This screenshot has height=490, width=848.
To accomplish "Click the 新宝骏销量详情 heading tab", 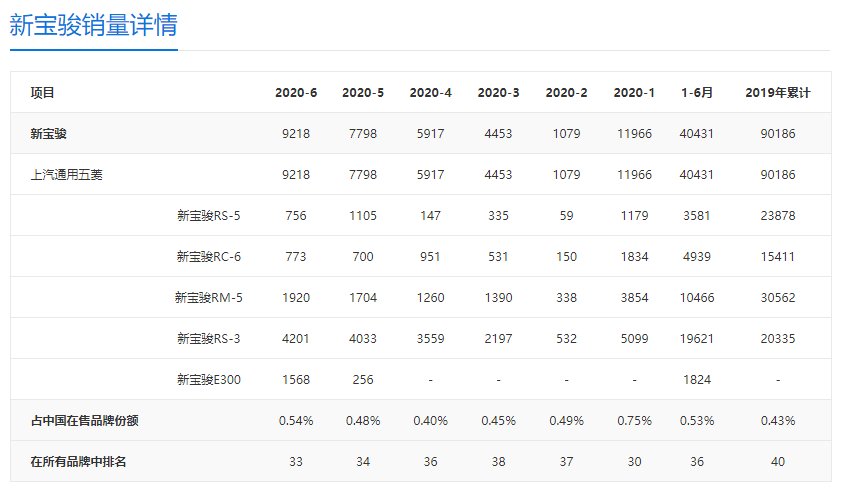I will tap(94, 26).
